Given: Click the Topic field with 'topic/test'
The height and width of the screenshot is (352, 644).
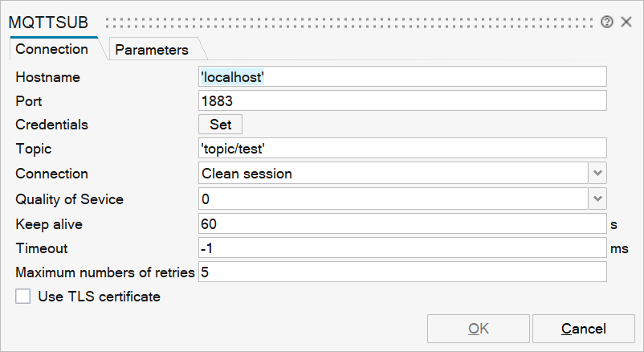Looking at the screenshot, I should (x=401, y=149).
